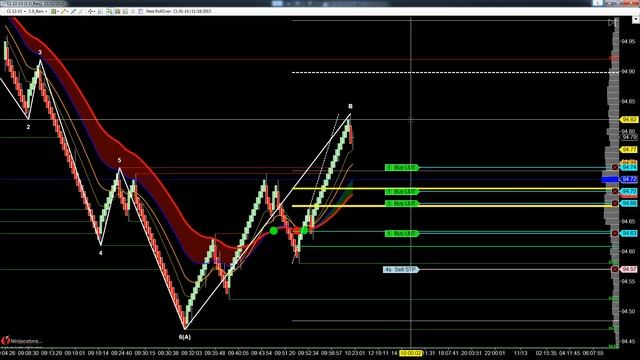The image size is (640, 360).
Task: Select the wave label 4
Action: [100, 253]
